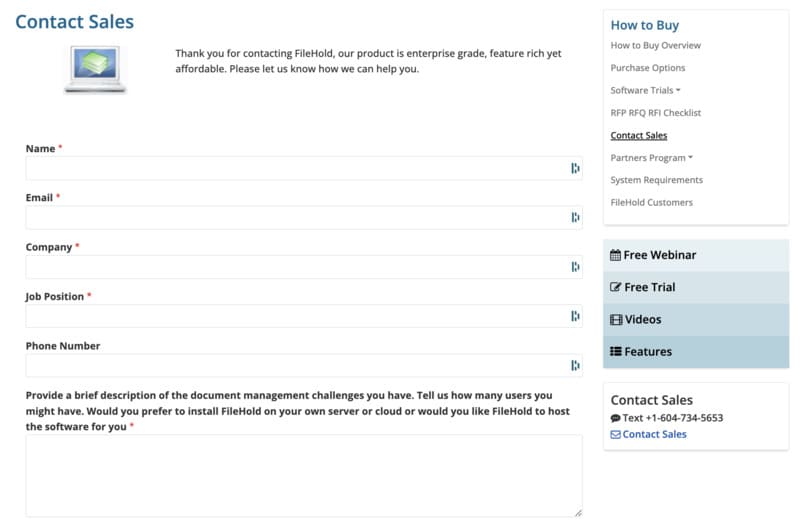Click the Free Webinar button

click(696, 255)
